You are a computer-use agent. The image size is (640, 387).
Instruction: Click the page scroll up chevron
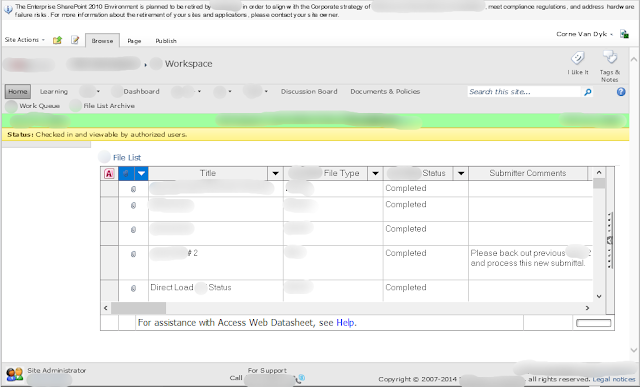[633, 60]
